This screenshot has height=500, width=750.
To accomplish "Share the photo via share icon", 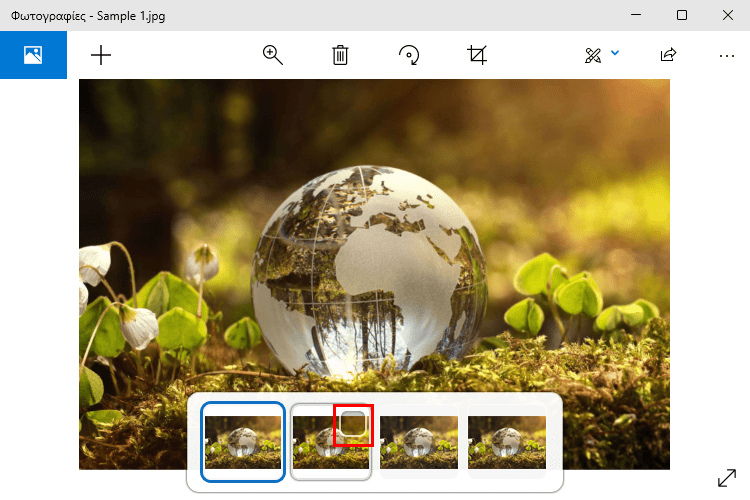I will click(668, 55).
